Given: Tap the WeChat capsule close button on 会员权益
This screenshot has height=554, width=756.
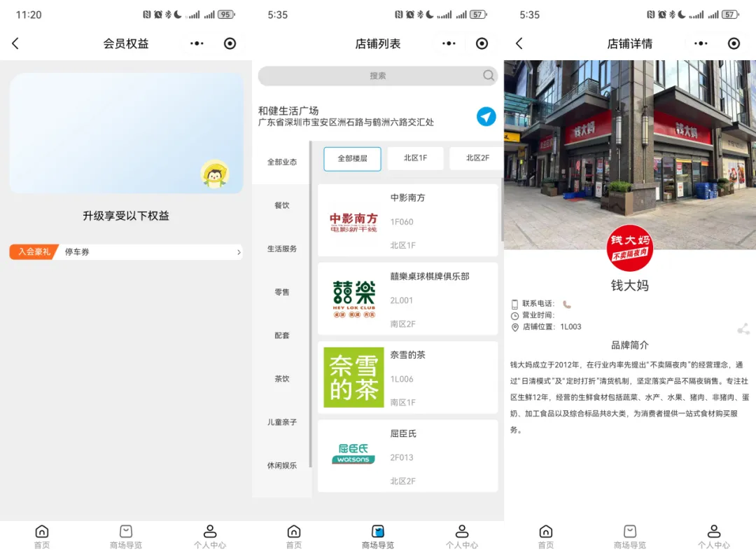Looking at the screenshot, I should 230,43.
